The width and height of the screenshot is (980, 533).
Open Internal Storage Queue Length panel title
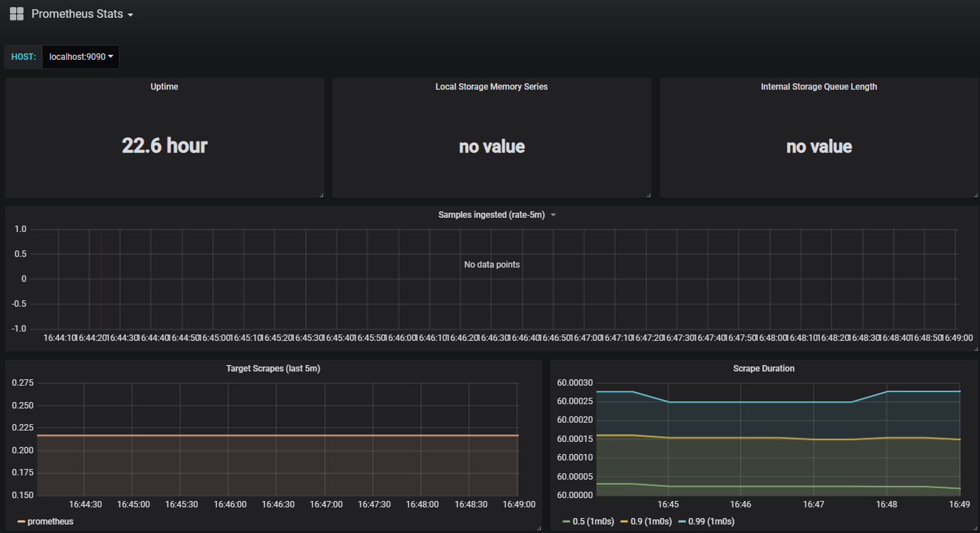[819, 87]
